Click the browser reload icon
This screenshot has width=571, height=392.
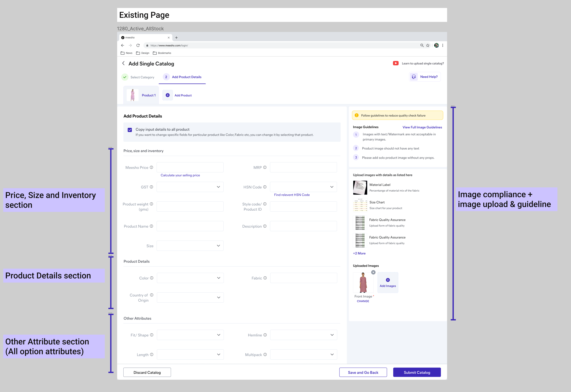pos(138,46)
